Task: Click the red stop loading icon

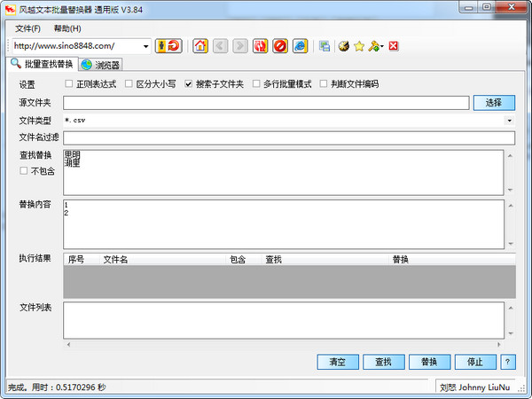Action: click(280, 46)
